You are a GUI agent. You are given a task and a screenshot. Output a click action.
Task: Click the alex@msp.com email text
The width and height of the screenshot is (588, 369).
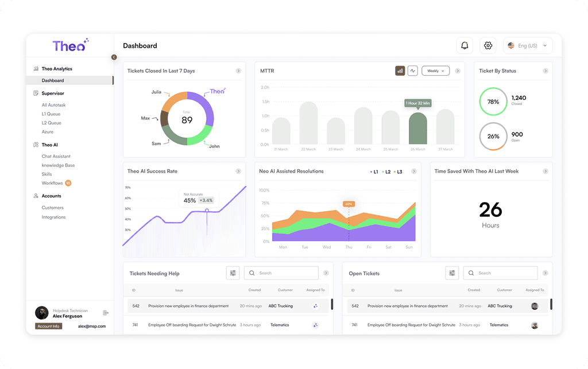92,327
